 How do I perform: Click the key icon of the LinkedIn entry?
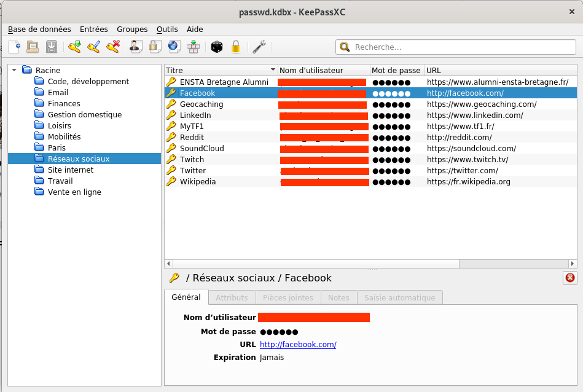(x=171, y=115)
